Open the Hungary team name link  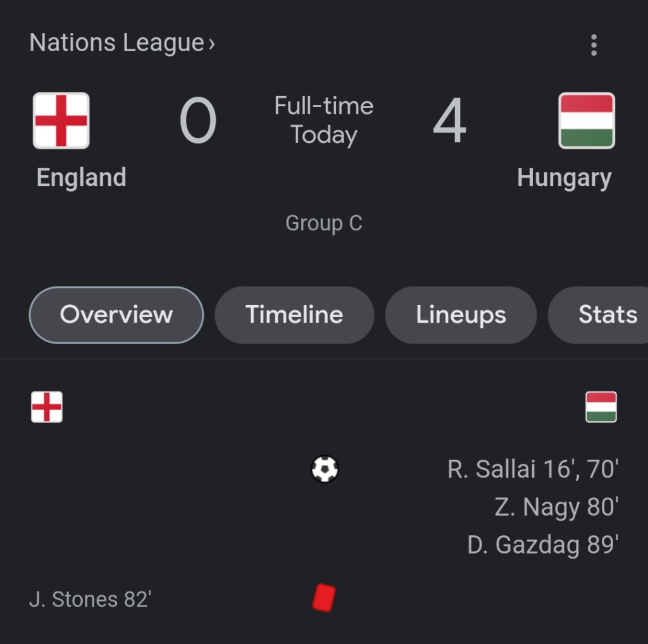click(564, 178)
